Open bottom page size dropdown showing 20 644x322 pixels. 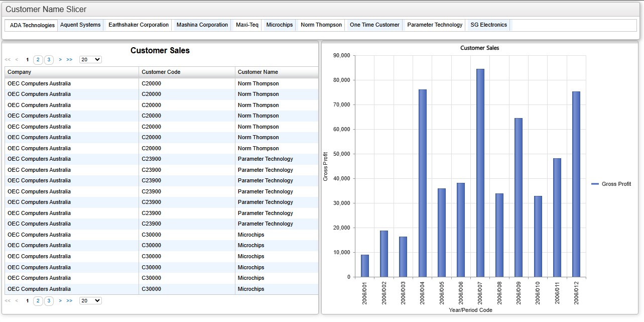point(90,300)
